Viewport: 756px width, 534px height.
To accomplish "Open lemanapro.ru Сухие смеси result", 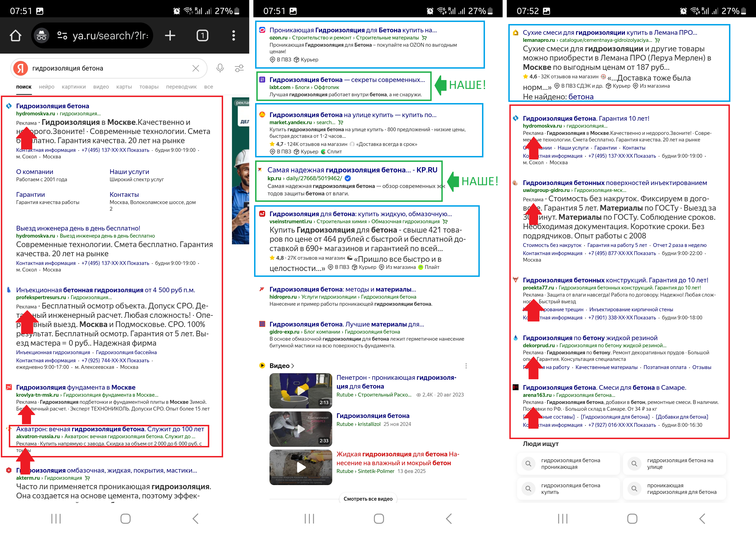I will click(x=610, y=33).
